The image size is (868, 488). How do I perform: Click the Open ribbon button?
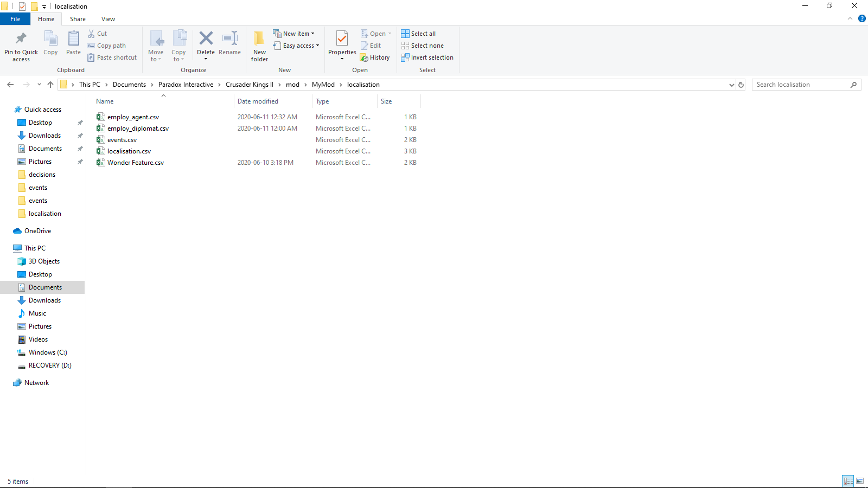pos(376,34)
